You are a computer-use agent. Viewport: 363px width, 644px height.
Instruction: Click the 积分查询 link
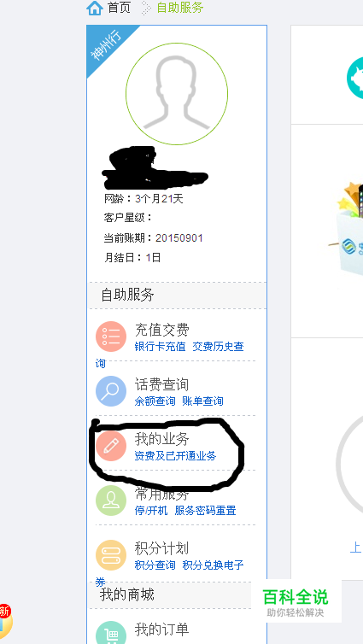click(x=155, y=565)
